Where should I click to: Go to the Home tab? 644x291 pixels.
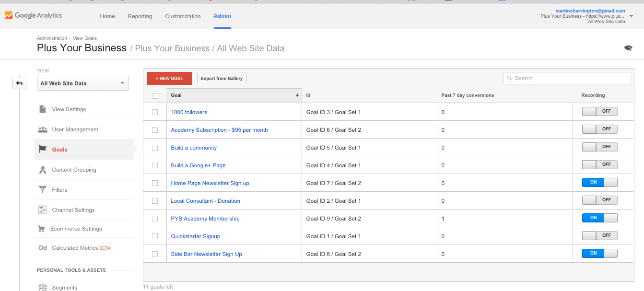107,16
